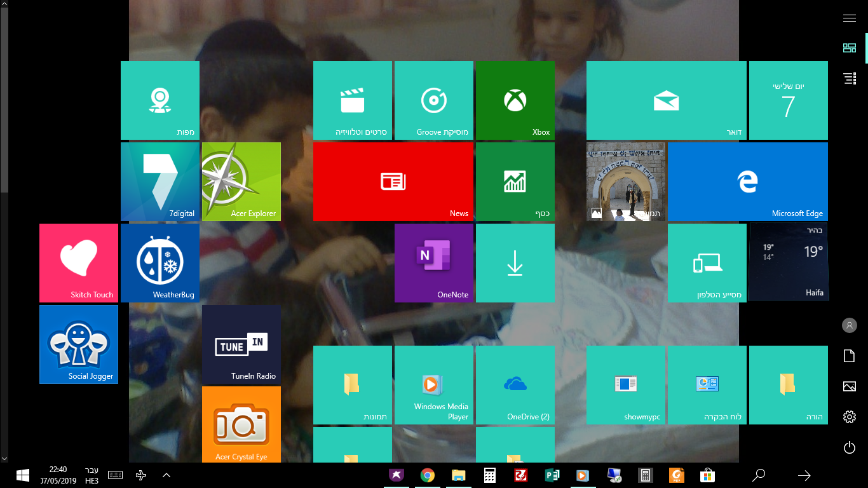Open the Skitch Touch tile
868x488 pixels.
(79, 263)
